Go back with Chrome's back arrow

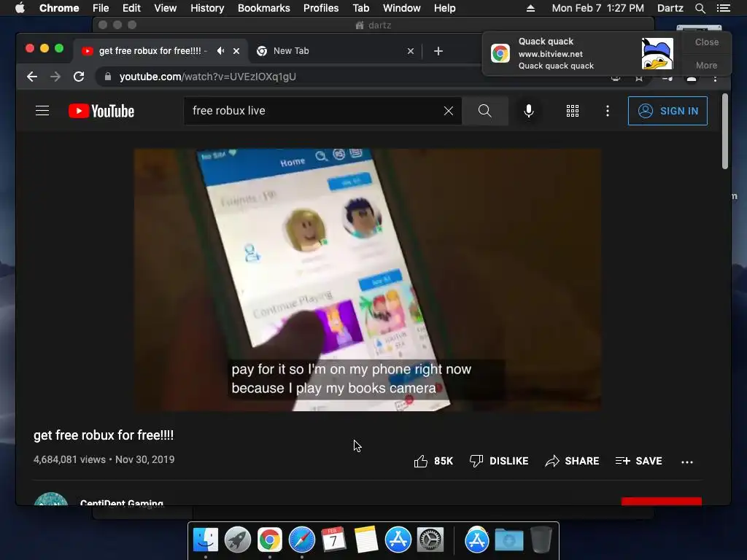(x=32, y=77)
